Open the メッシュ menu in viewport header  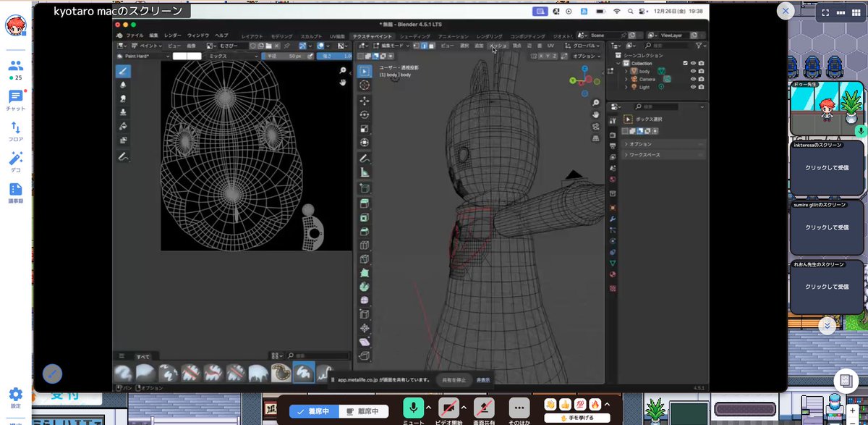(498, 46)
